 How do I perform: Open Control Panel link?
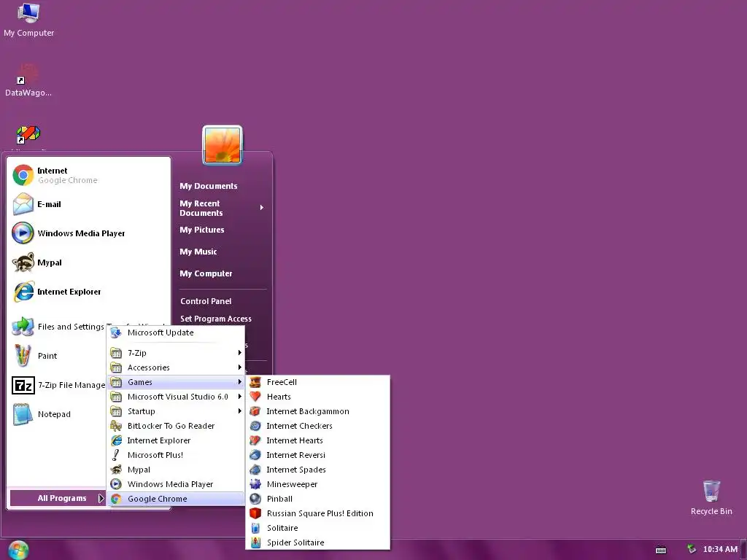[206, 301]
